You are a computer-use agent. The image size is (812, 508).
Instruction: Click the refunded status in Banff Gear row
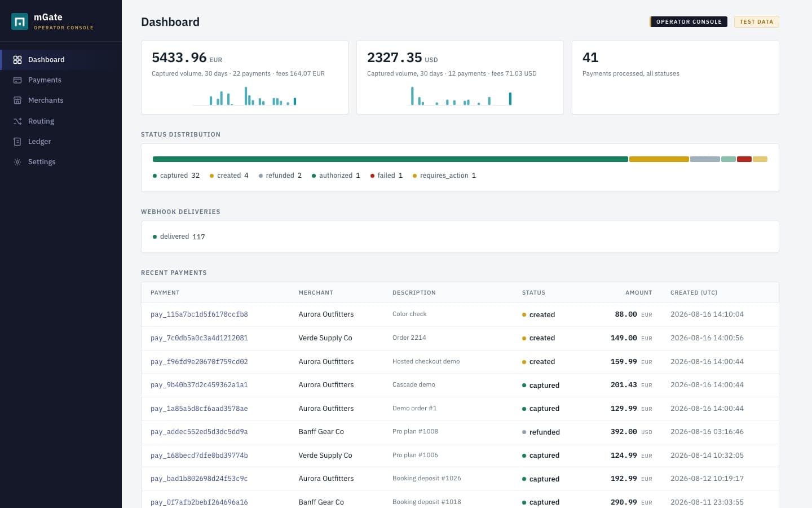541,432
